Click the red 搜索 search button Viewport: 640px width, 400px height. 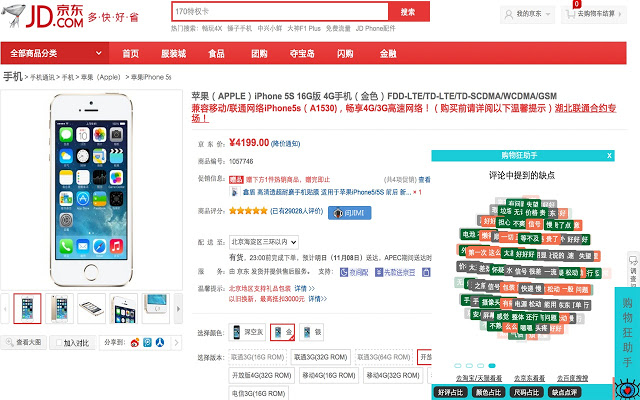pyautogui.click(x=409, y=12)
